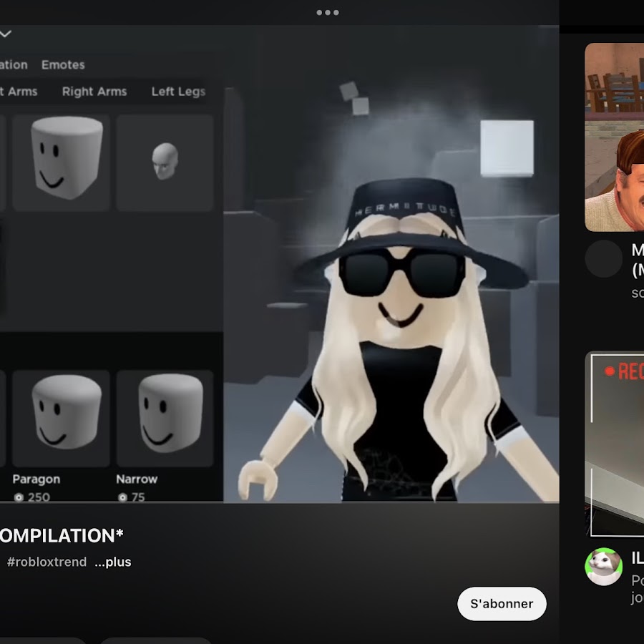Viewport: 644px width, 644px height.
Task: Click the Paragon label text
Action: 36,479
